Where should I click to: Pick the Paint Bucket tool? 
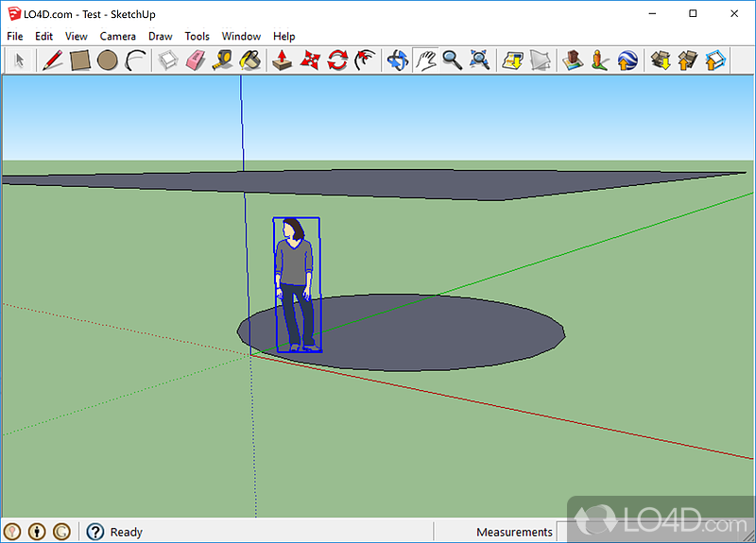(250, 60)
